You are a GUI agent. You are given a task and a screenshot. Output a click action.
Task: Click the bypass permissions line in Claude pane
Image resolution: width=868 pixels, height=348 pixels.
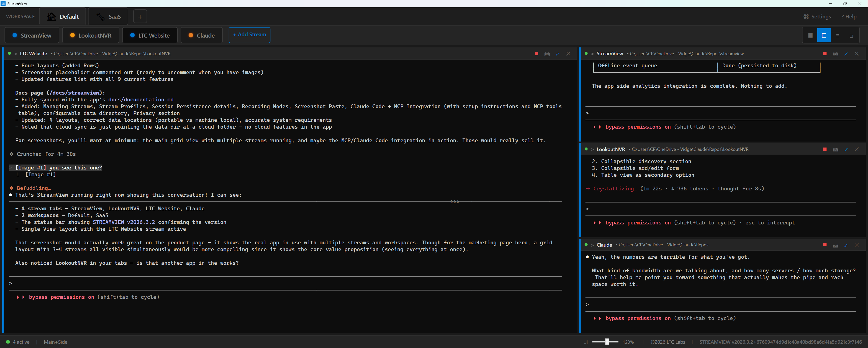(664, 318)
